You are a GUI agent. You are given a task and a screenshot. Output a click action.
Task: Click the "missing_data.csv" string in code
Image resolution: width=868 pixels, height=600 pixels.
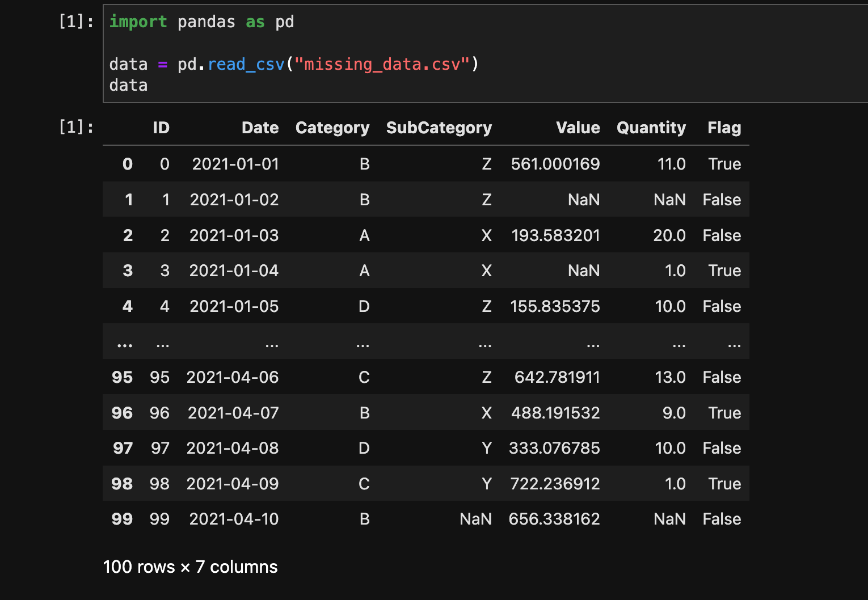point(382,64)
